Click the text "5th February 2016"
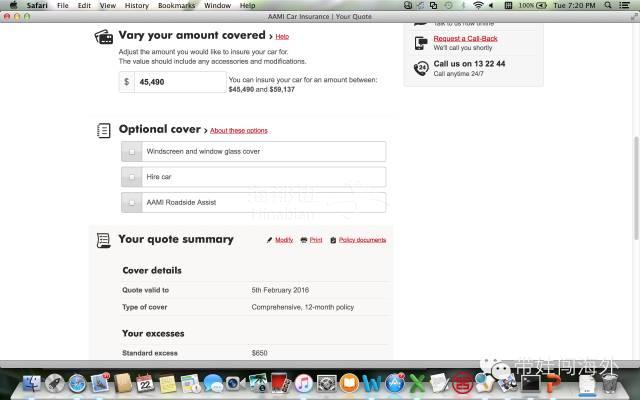640x400 pixels. pyautogui.click(x=280, y=290)
